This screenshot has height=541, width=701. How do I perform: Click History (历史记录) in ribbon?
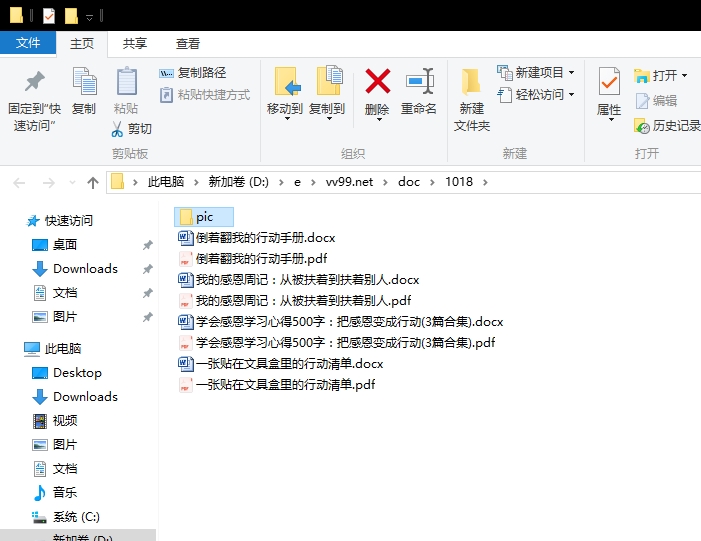pyautogui.click(x=667, y=126)
